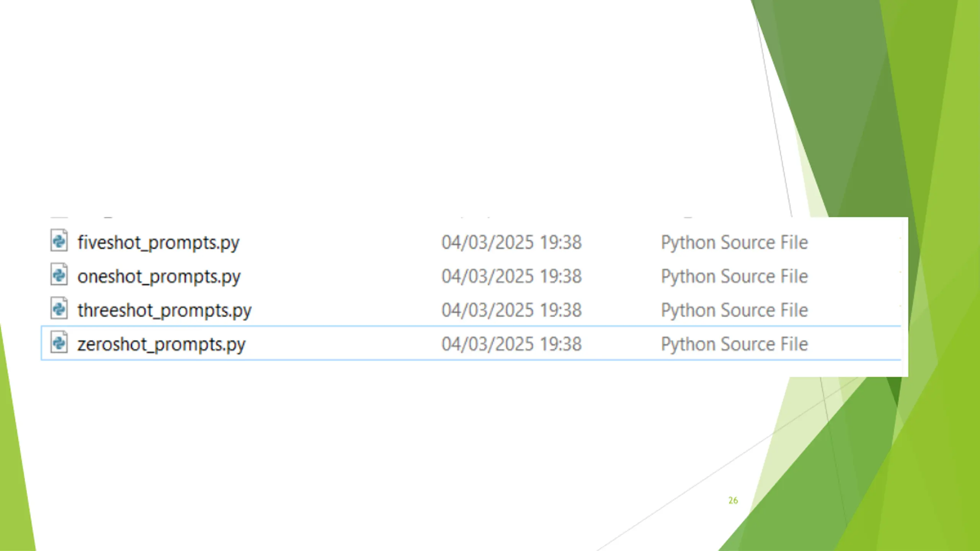The image size is (980, 551).
Task: Click the threeshot_prompts.py Python file icon
Action: 59,308
